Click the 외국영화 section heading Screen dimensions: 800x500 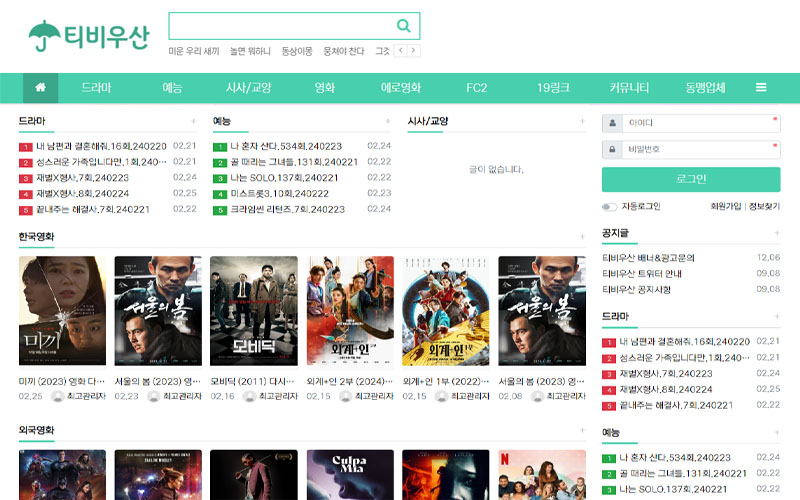tap(36, 430)
